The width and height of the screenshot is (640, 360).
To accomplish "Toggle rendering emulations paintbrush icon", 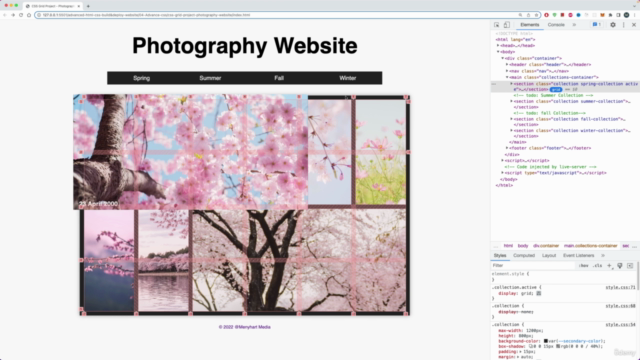I will point(620,265).
